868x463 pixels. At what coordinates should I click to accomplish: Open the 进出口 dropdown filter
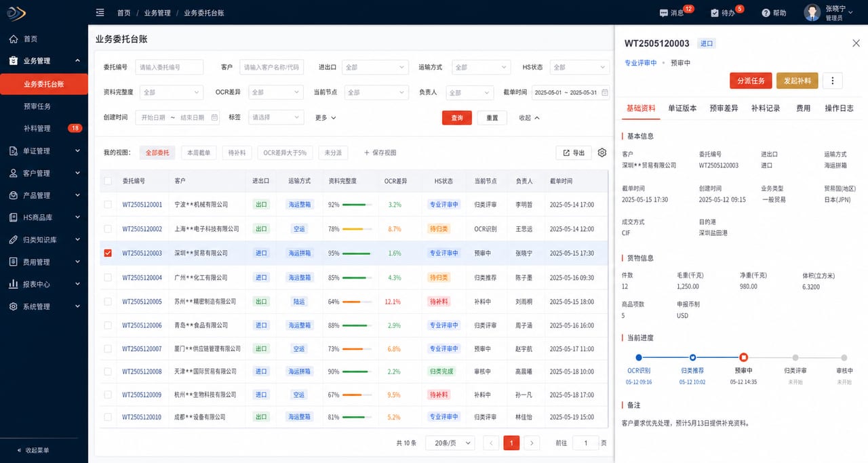pos(374,67)
